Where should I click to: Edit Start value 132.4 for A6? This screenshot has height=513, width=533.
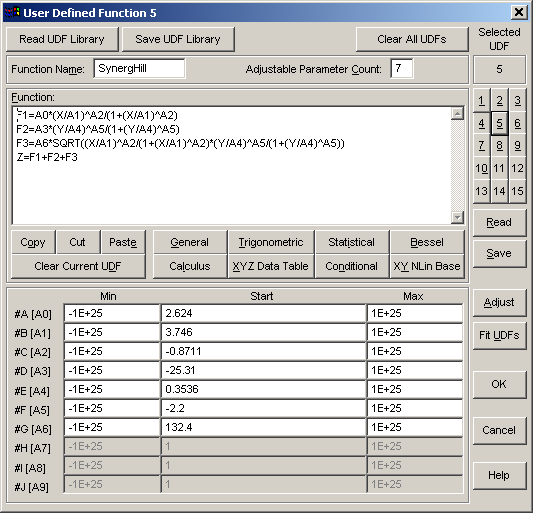[263, 428]
